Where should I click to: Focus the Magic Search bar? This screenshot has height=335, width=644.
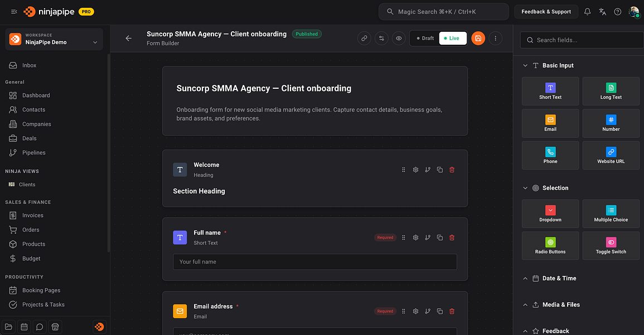tap(444, 12)
